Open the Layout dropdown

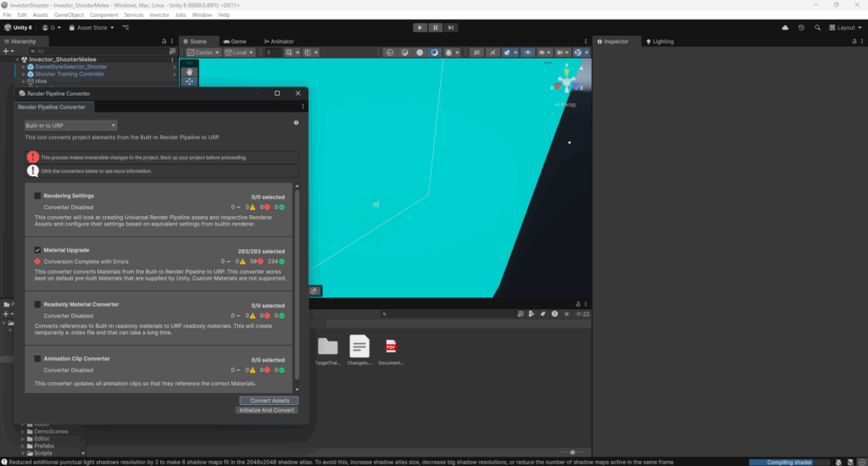point(845,27)
